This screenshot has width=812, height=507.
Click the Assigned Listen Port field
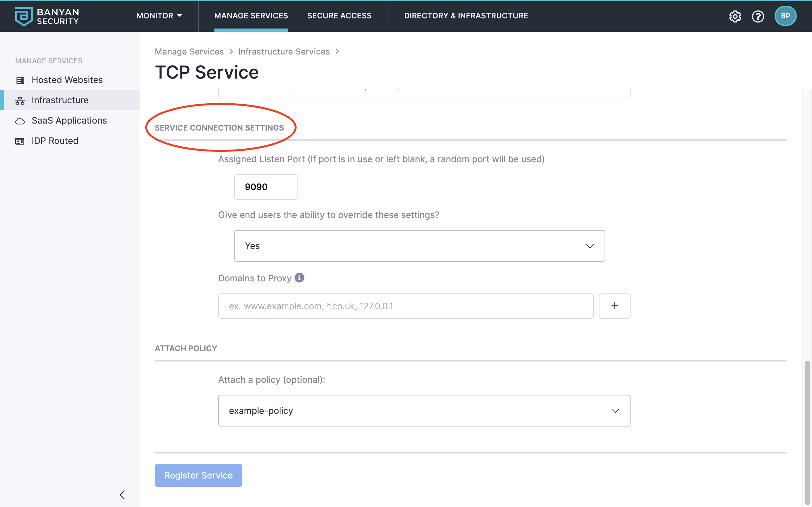(x=265, y=187)
